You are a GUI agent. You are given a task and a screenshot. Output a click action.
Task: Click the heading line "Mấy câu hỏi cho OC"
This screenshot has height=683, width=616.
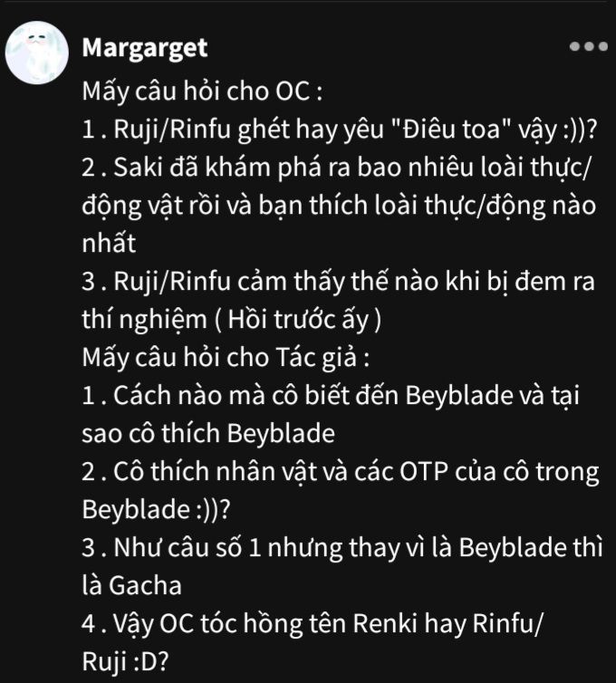pos(202,91)
